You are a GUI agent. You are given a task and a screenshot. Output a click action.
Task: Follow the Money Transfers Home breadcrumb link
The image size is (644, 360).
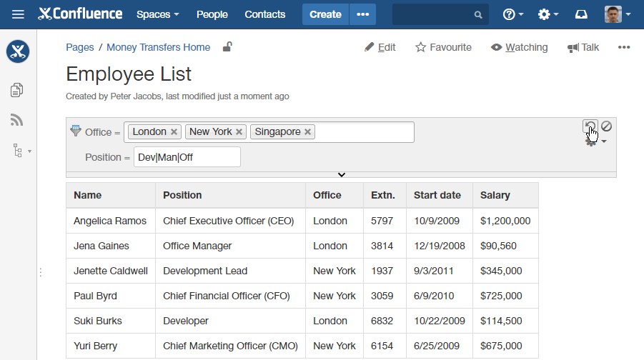(158, 47)
